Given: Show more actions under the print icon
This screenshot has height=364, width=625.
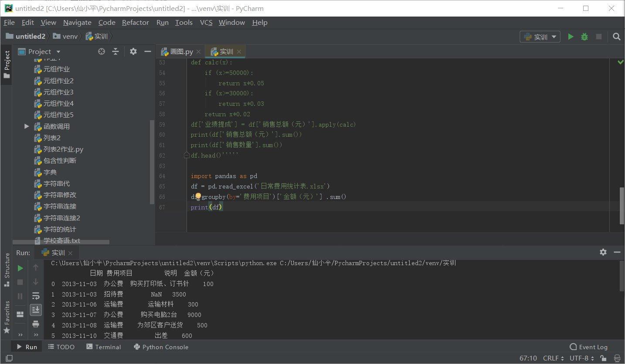Looking at the screenshot, I should 36,335.
